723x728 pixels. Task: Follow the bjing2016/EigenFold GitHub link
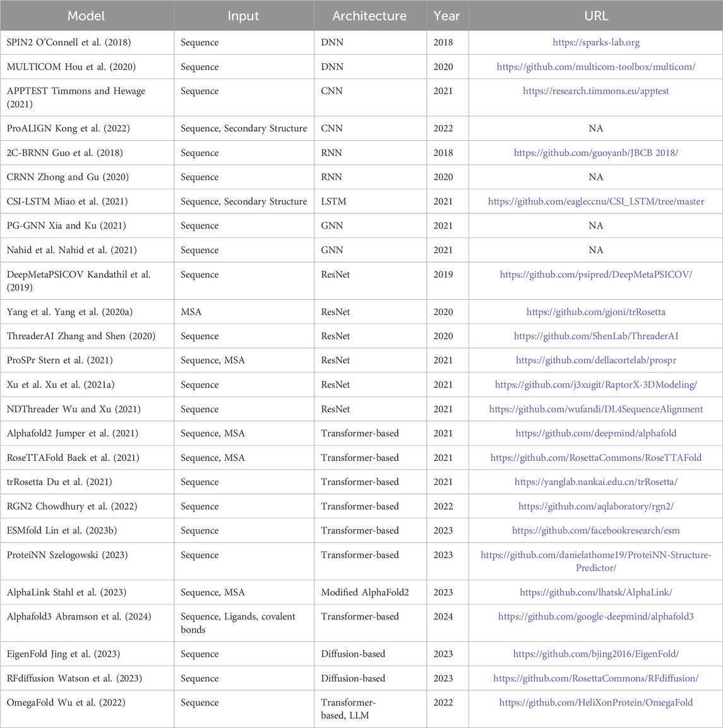pos(596,654)
